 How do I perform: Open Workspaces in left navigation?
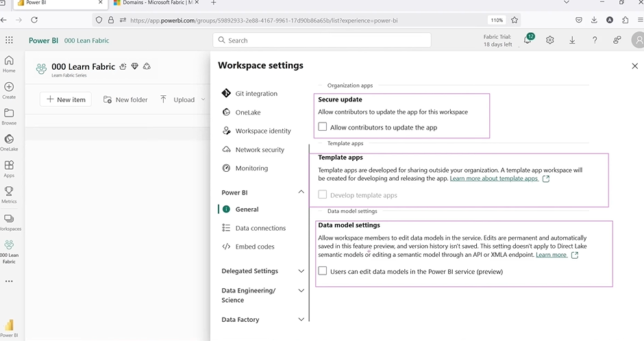9,223
